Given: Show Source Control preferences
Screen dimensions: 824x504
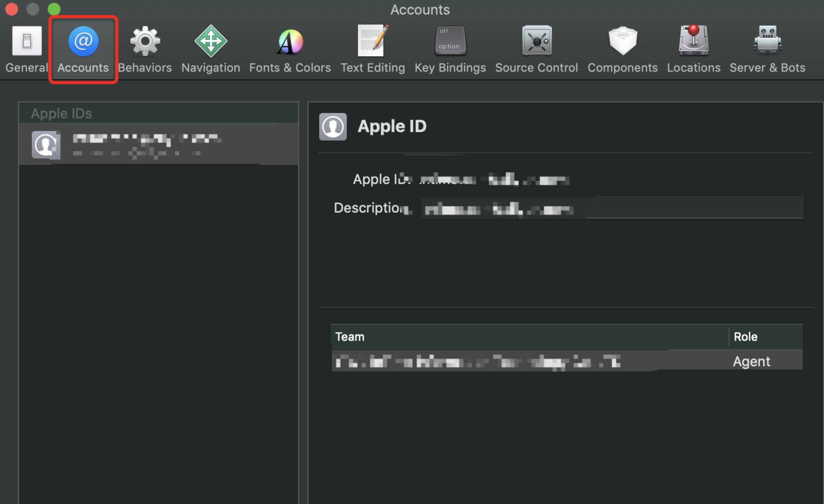Looking at the screenshot, I should [x=537, y=49].
